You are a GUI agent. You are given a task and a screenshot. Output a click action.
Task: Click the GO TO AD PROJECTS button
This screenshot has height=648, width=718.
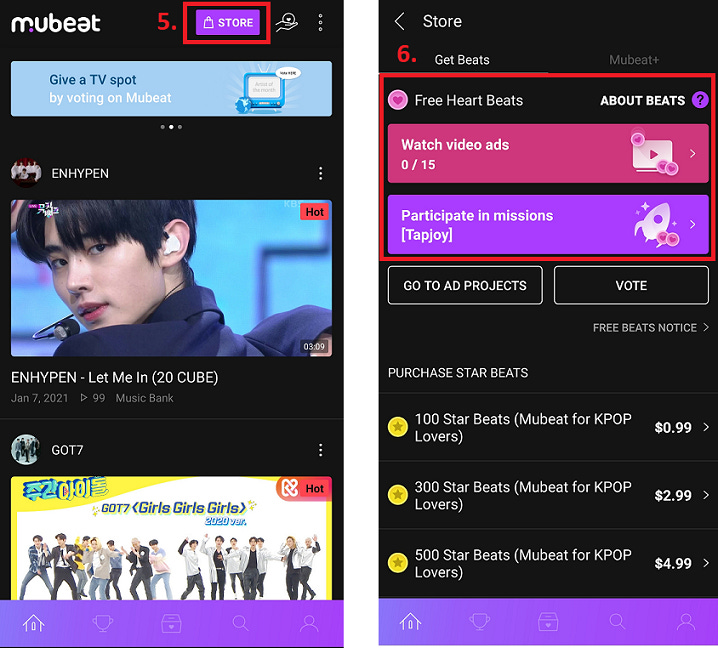[465, 285]
